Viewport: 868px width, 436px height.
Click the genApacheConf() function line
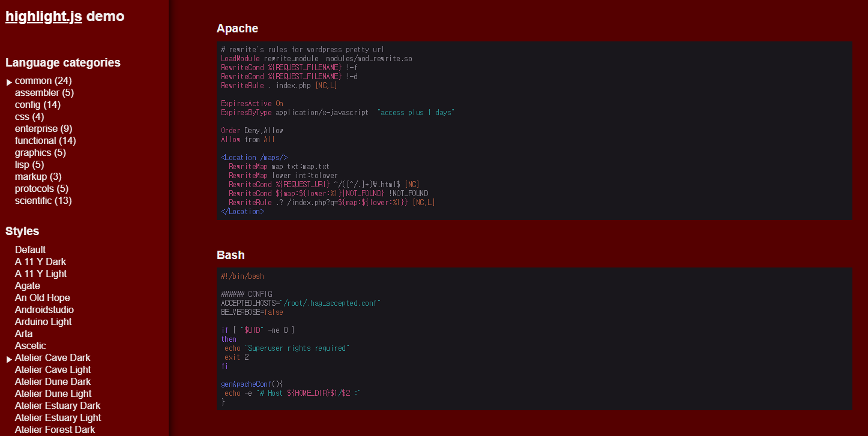[x=252, y=384]
